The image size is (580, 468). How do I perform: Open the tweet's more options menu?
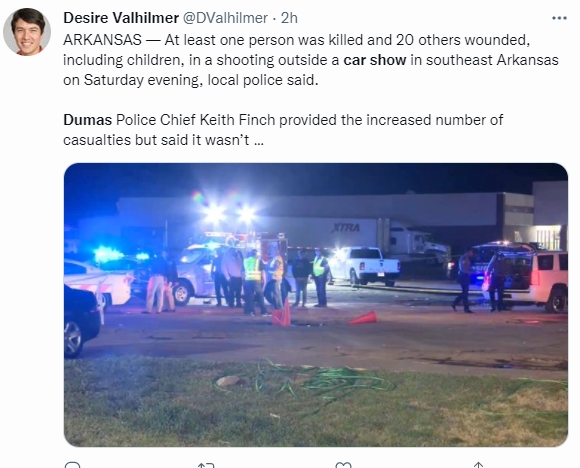(x=559, y=18)
